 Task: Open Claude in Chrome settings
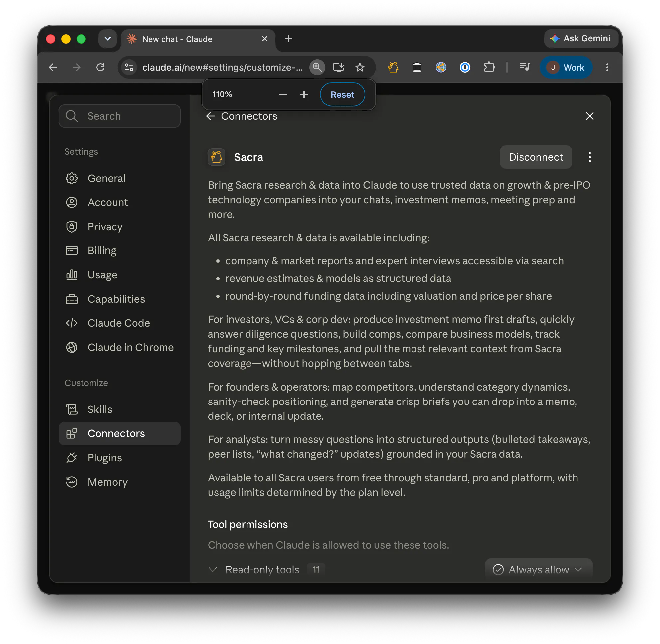coord(119,347)
